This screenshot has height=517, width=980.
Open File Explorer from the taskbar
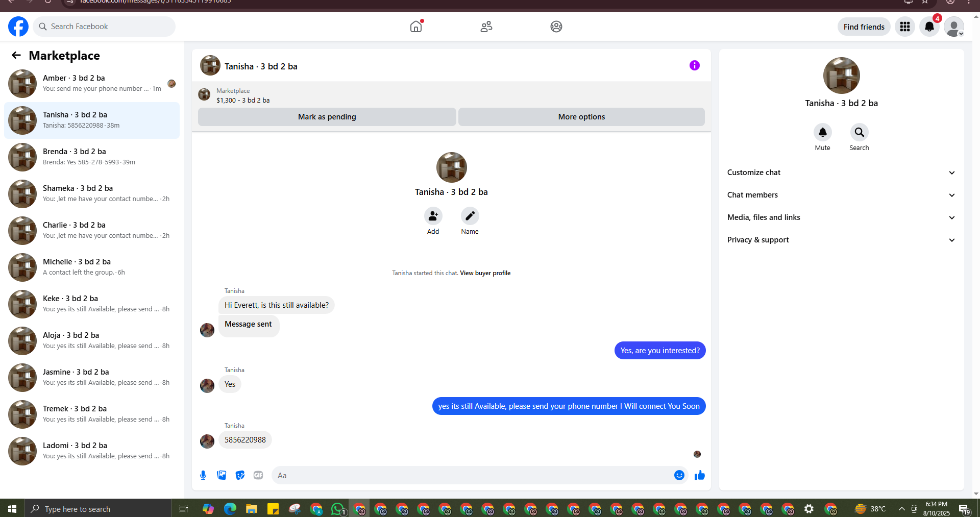point(251,509)
